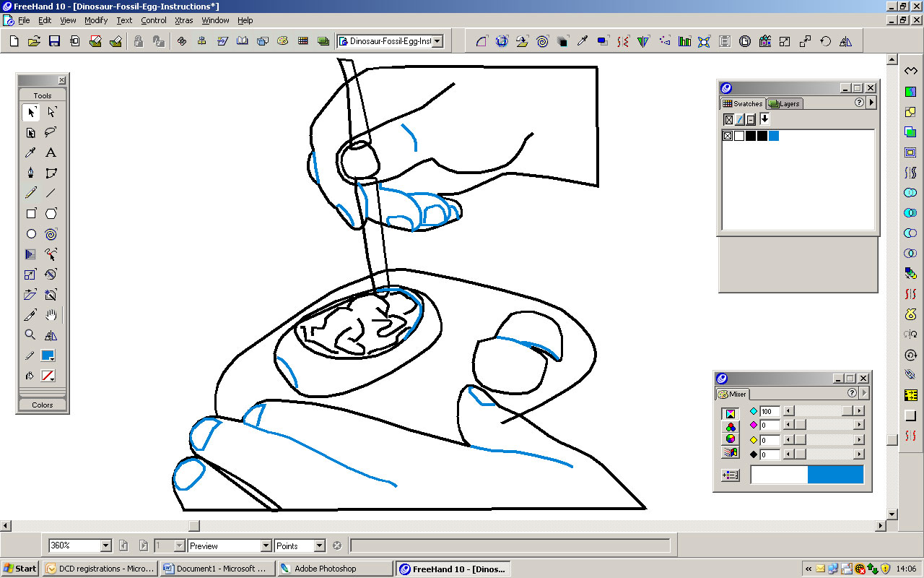Open the blue stroke color pop-up in Tools
Viewport: 924px width, 578px height.
pyautogui.click(x=48, y=355)
